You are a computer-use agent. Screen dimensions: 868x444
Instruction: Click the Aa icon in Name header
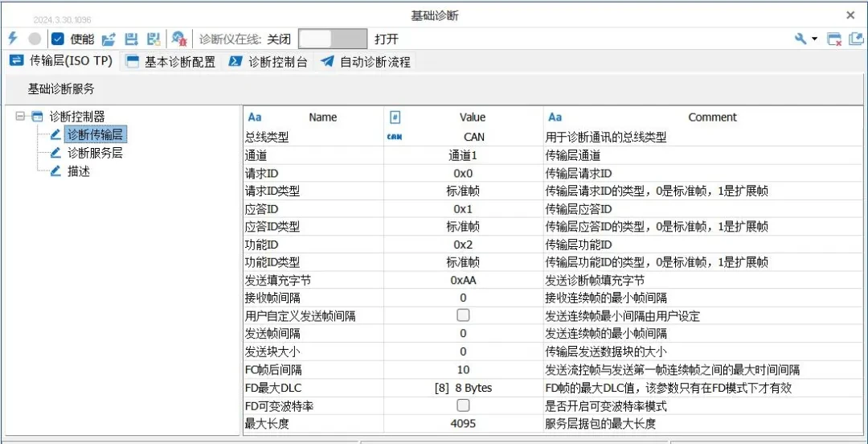255,117
